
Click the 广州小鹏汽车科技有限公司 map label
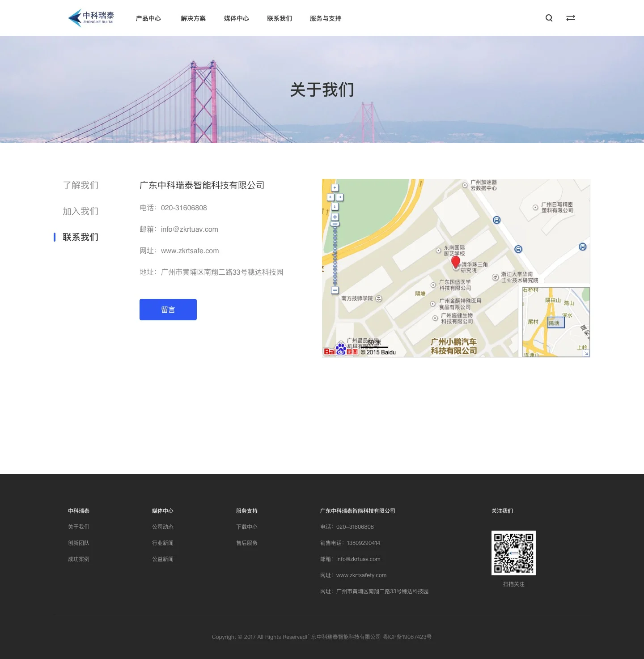click(454, 346)
